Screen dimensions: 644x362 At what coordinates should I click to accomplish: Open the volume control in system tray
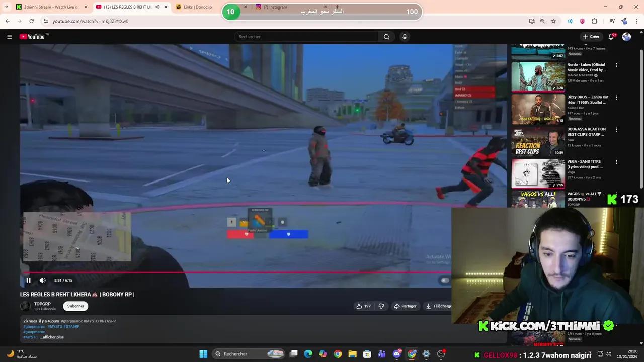point(608,354)
